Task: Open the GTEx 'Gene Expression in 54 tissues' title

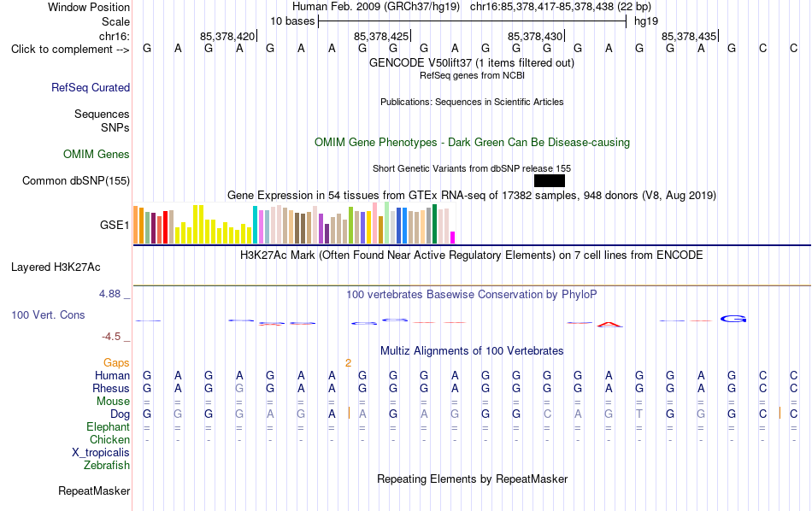Action: pos(472,196)
